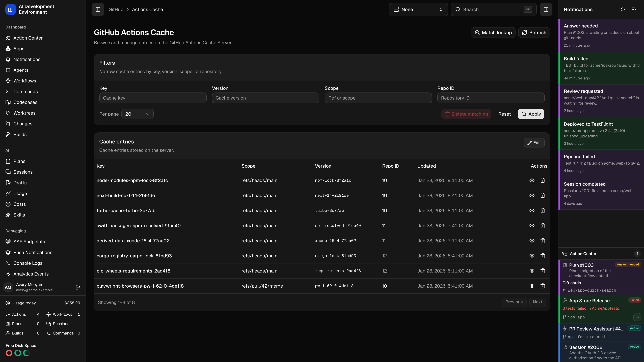Open Usage sidebar item
Image resolution: width=644 pixels, height=362 pixels.
(x=43, y=194)
